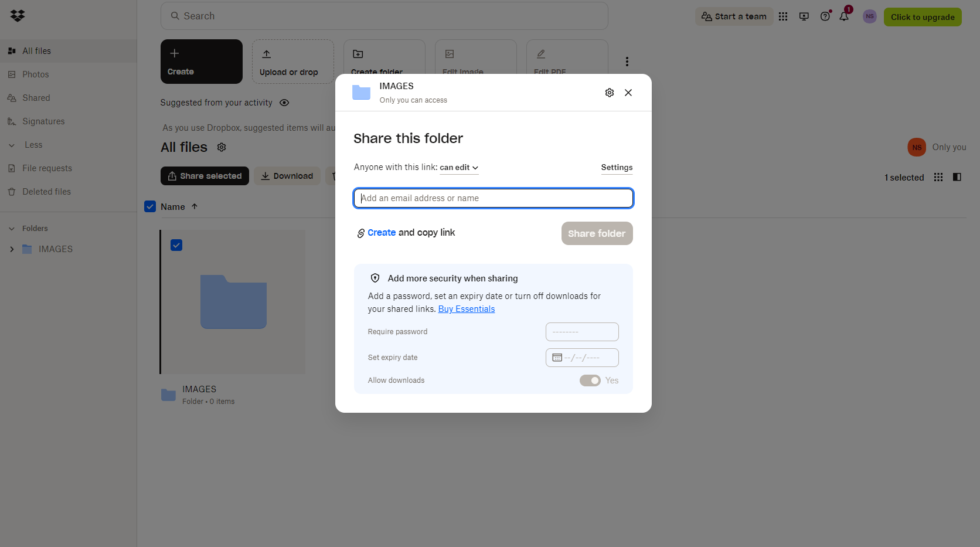This screenshot has height=547, width=980.
Task: Click the calendar icon in expiry date field
Action: (x=557, y=358)
